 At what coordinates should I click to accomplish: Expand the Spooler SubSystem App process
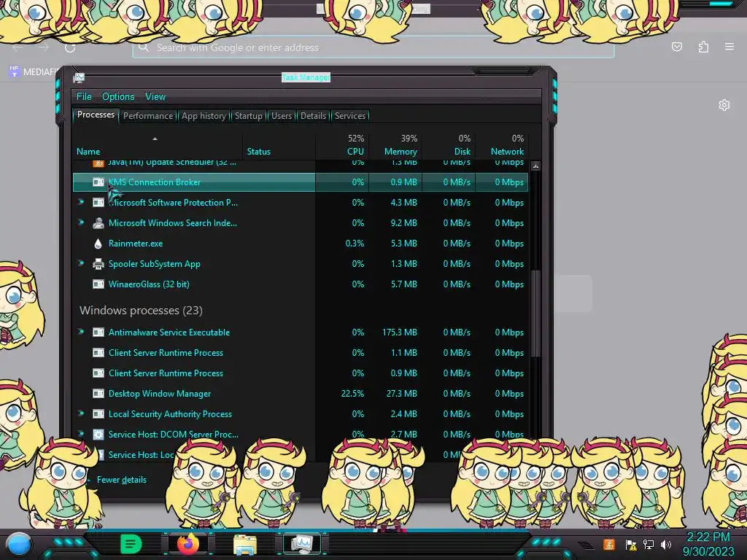[x=82, y=263]
